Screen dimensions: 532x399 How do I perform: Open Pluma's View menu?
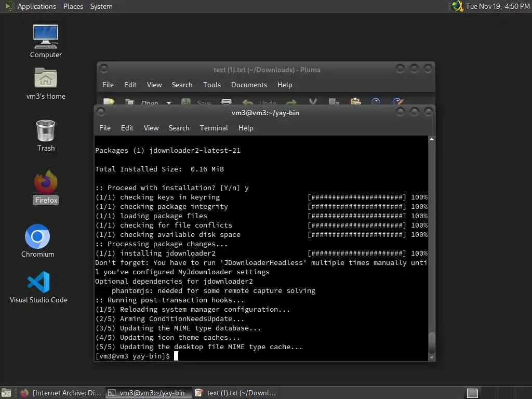[x=154, y=85]
